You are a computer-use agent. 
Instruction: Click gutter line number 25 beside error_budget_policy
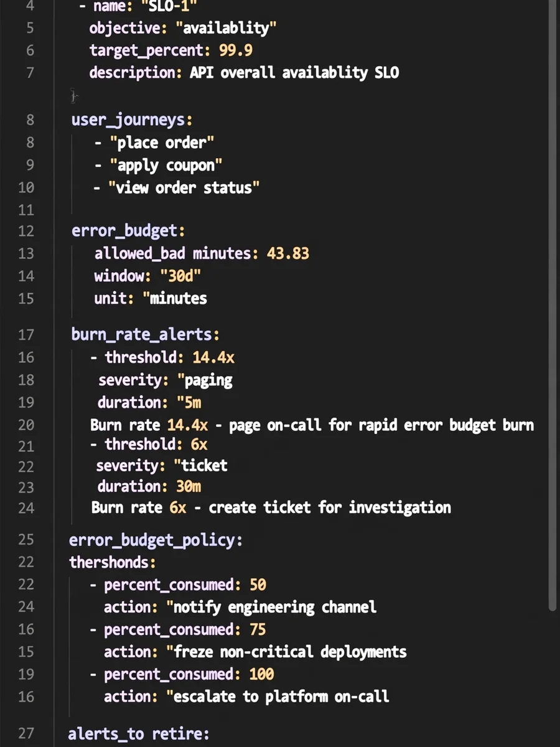[x=26, y=540]
